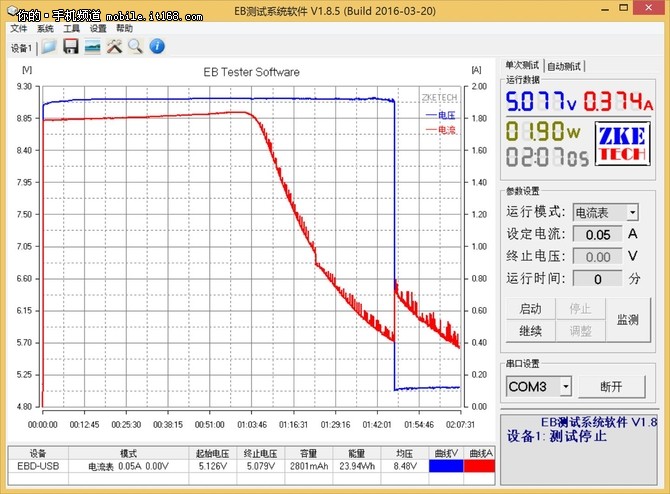Click the floppy disk save icon
The height and width of the screenshot is (494, 670).
[71, 47]
